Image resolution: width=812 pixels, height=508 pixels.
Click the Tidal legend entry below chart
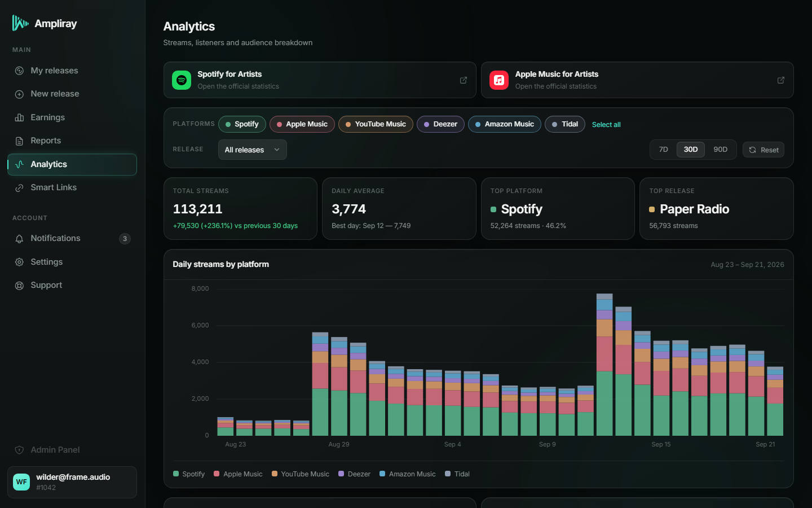(457, 474)
